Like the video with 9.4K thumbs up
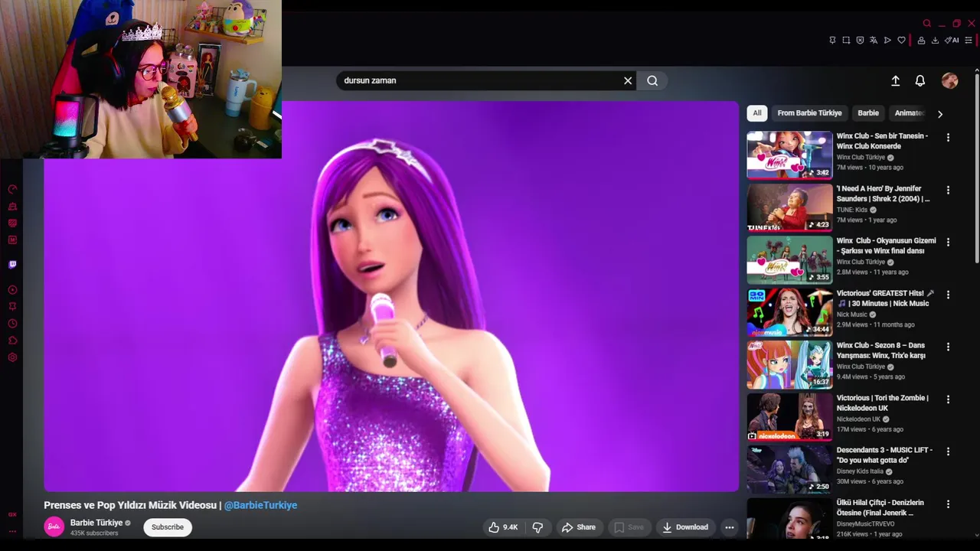 click(503, 527)
